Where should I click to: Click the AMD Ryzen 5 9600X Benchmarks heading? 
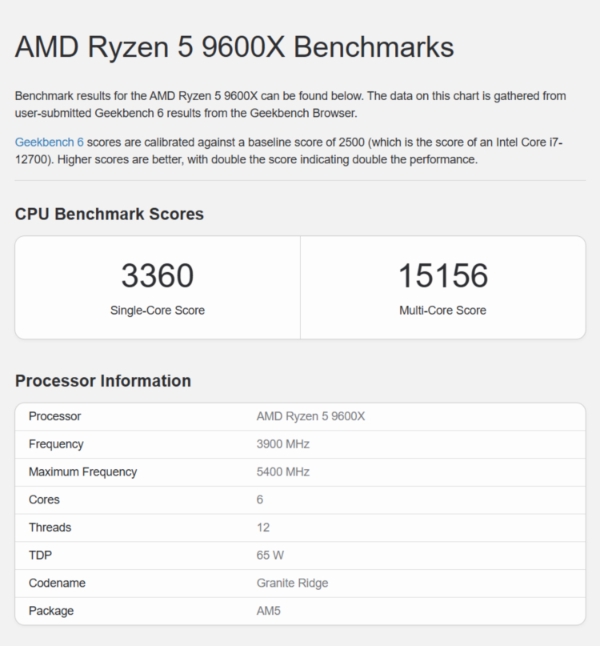(234, 47)
